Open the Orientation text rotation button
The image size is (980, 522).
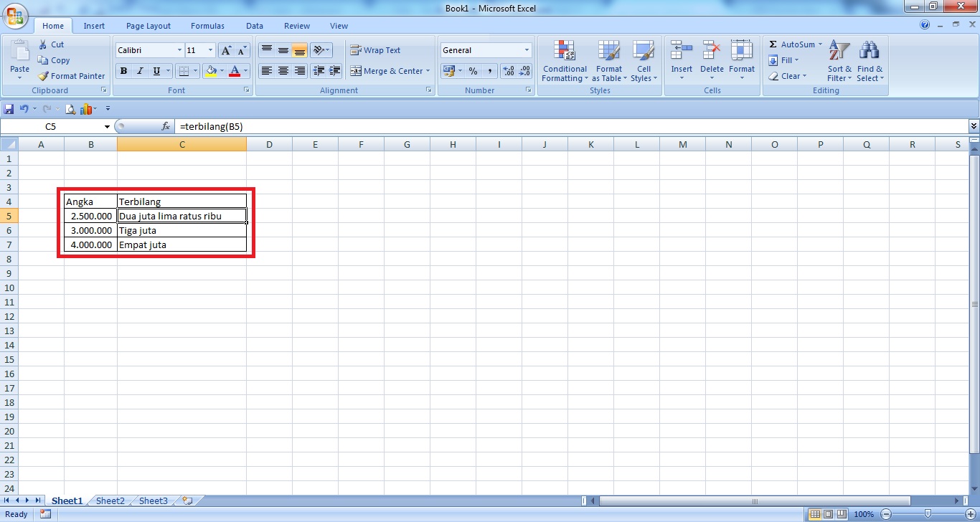(321, 50)
